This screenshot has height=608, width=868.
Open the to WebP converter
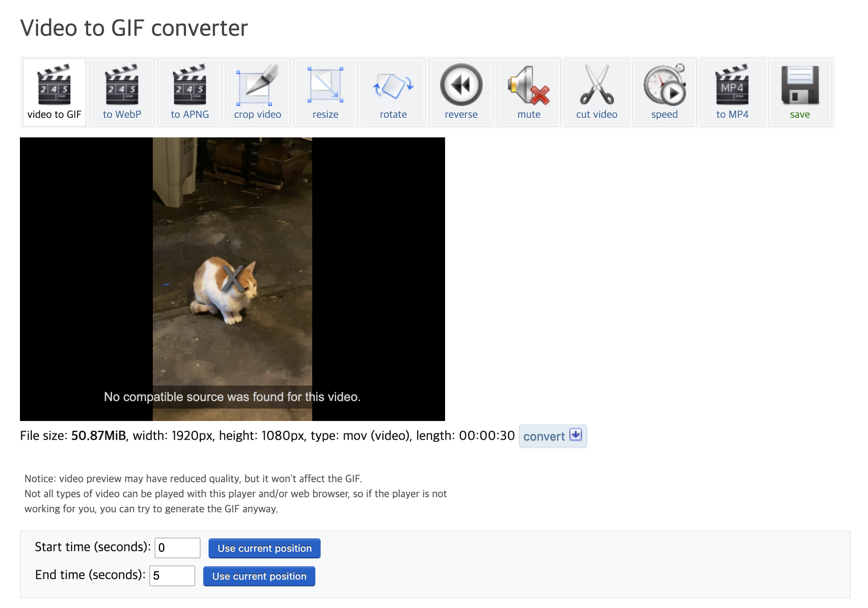tap(122, 92)
